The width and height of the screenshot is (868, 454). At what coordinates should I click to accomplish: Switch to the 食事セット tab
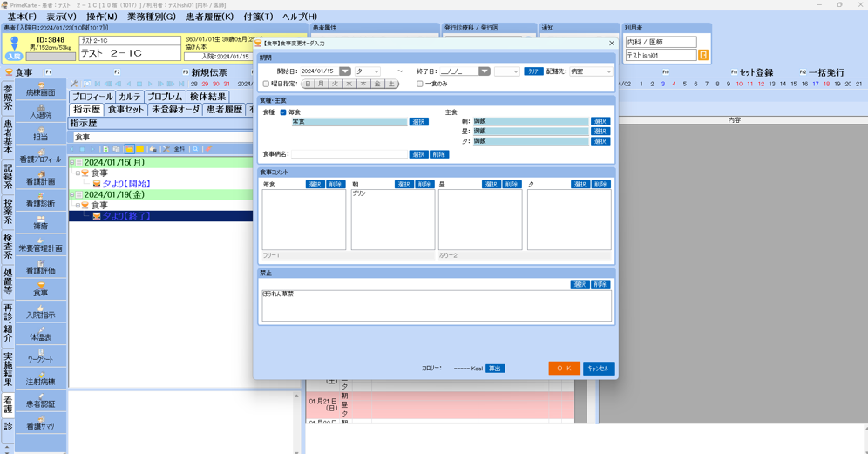click(125, 110)
